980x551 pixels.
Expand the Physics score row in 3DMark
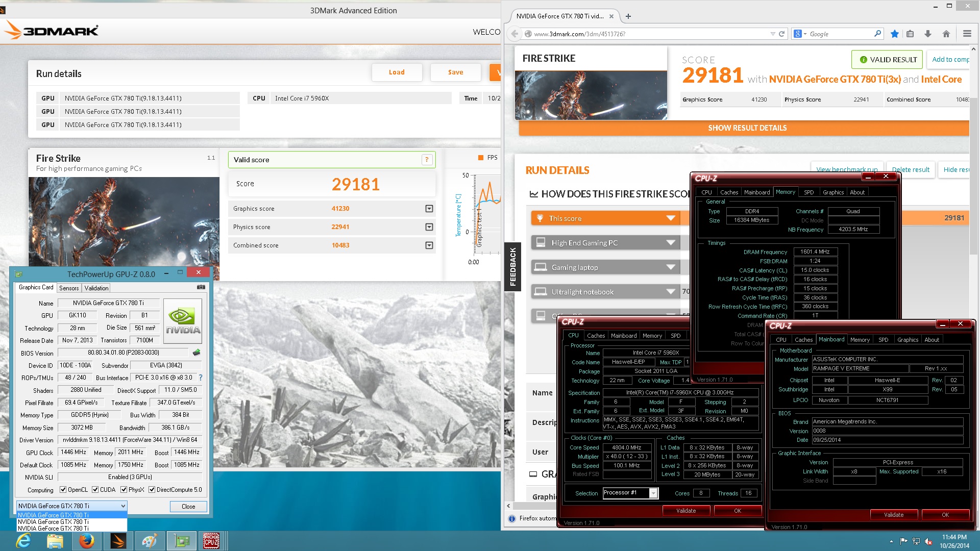coord(429,227)
